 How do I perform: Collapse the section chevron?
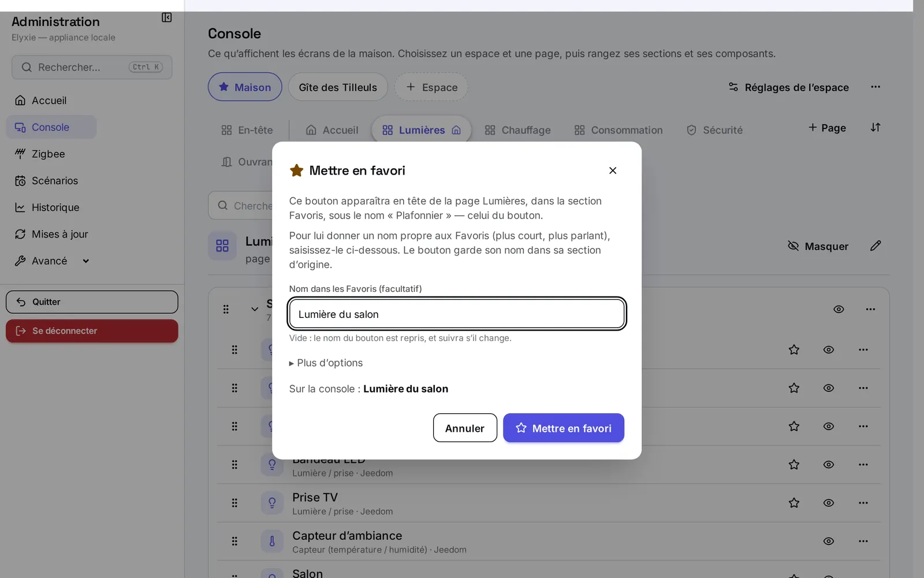click(x=255, y=309)
